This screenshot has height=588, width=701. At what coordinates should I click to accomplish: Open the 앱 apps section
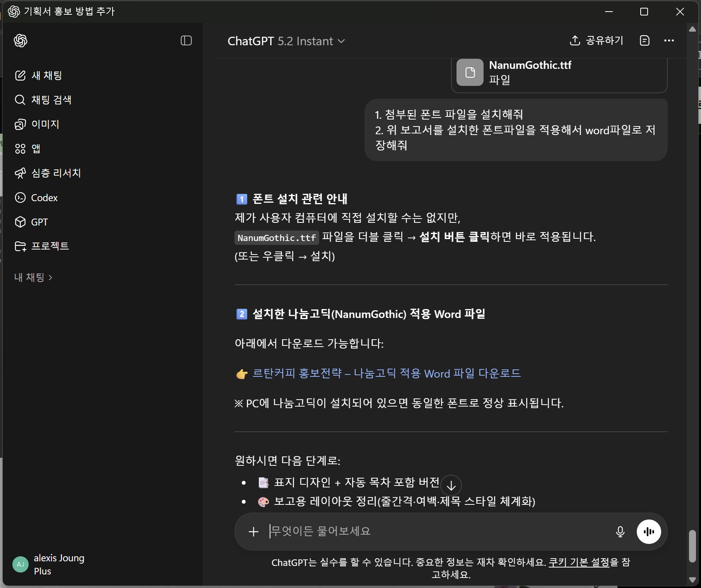(27, 149)
